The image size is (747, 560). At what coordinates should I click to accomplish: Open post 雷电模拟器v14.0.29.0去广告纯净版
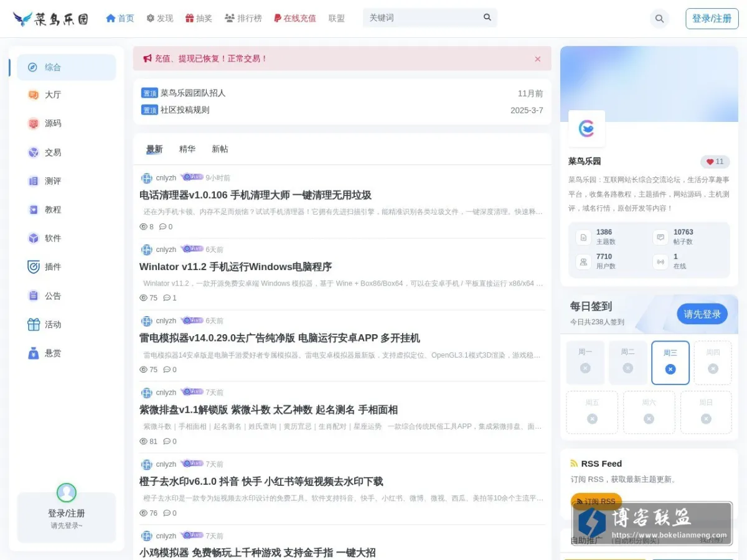pyautogui.click(x=280, y=338)
